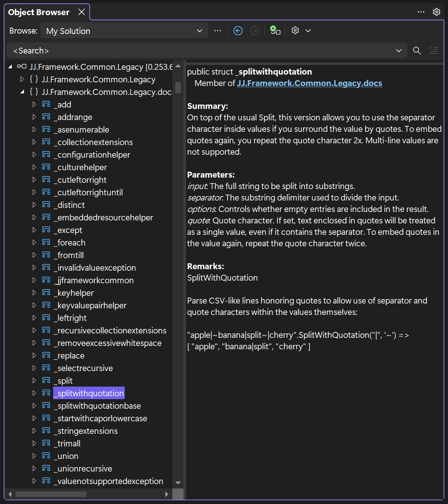Open the three-dot overflow menu in title bar
This screenshot has width=448, height=504.
pos(421,12)
